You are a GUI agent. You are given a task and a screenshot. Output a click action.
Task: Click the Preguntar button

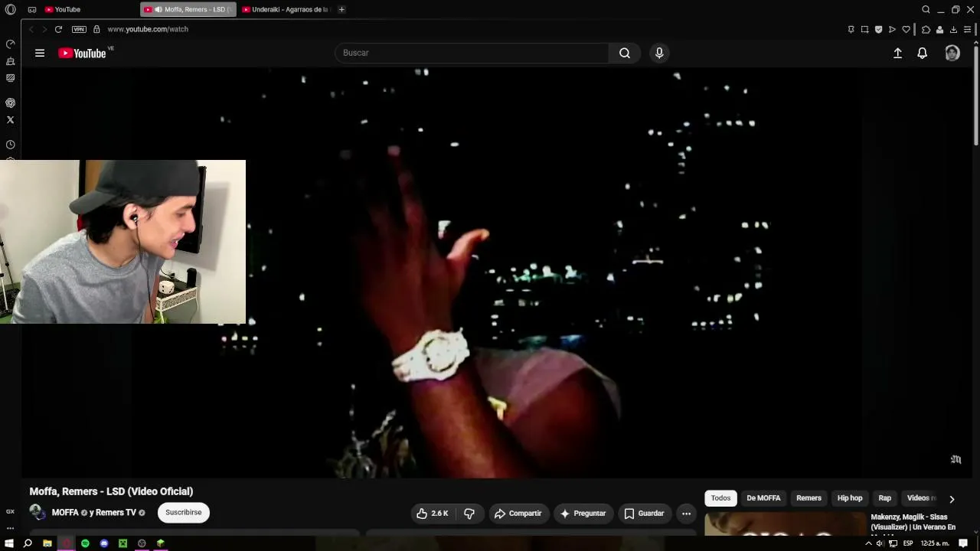[583, 514]
